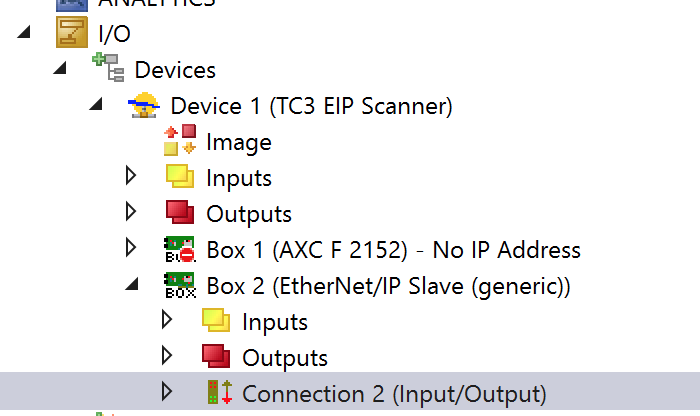
Task: Click the Image process icon
Action: point(180,140)
